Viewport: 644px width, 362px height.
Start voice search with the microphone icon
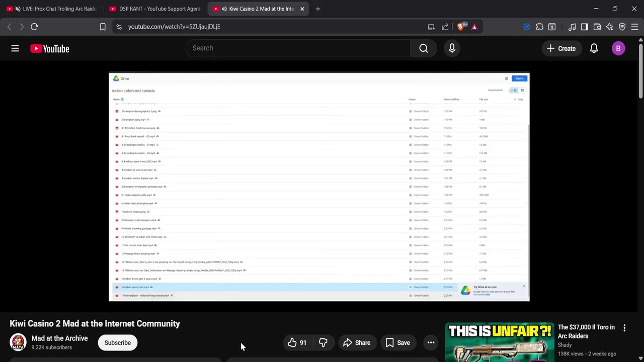452,48
